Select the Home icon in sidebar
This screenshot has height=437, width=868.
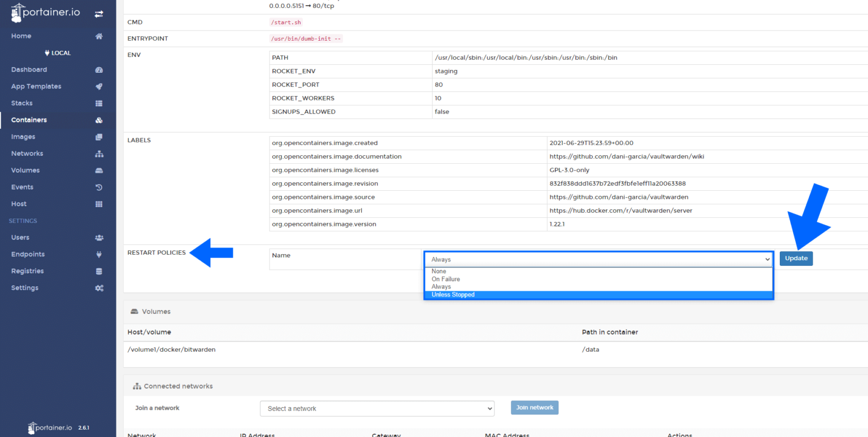pyautogui.click(x=99, y=36)
